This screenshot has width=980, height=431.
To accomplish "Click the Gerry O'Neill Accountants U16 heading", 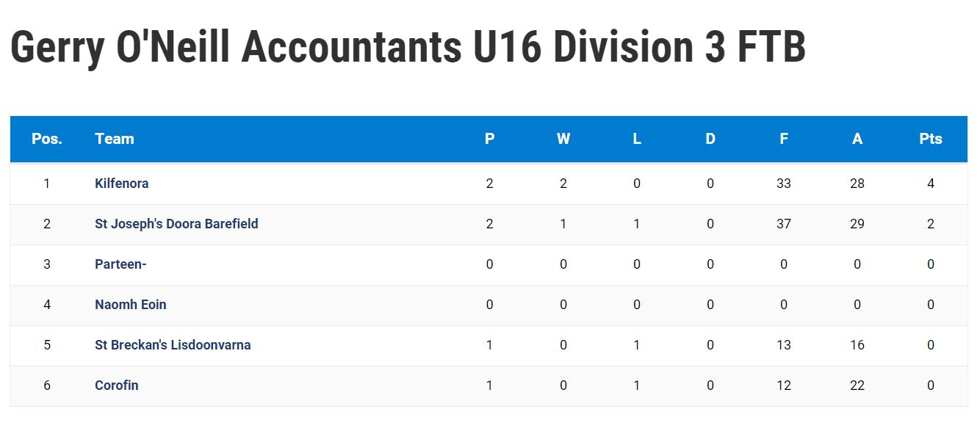I will pyautogui.click(x=408, y=48).
